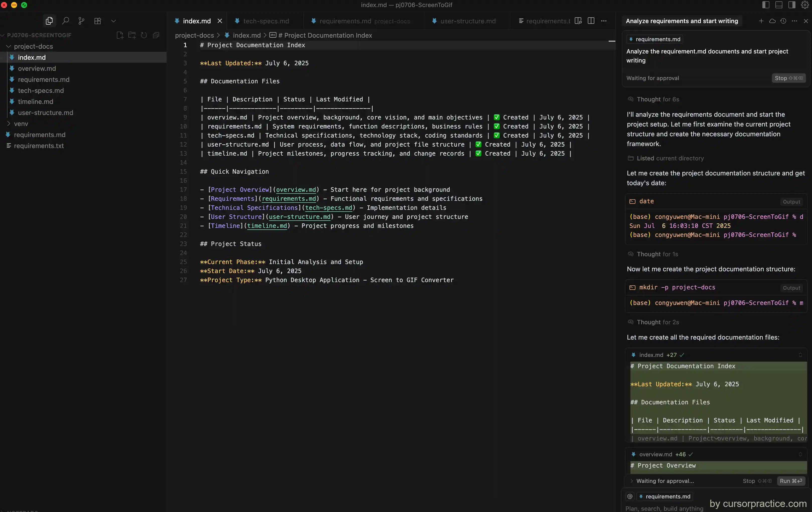Click the New File icon in explorer
The width and height of the screenshot is (812, 512).
tap(120, 35)
